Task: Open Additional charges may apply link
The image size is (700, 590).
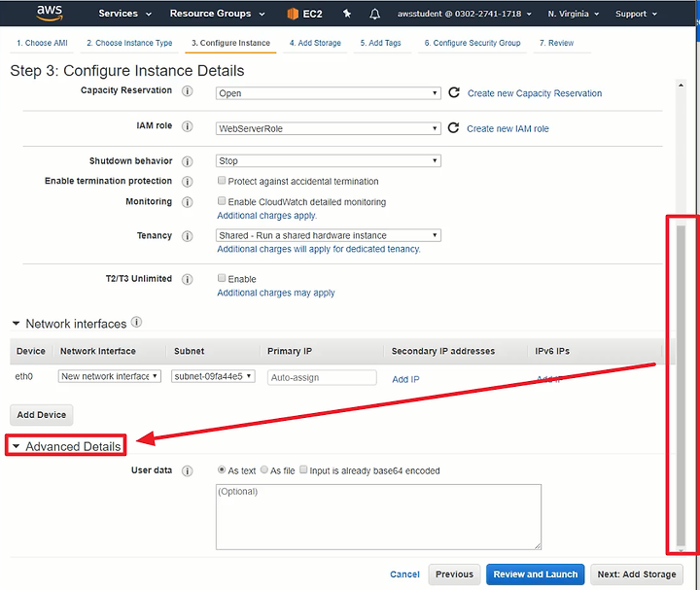Action: (276, 293)
